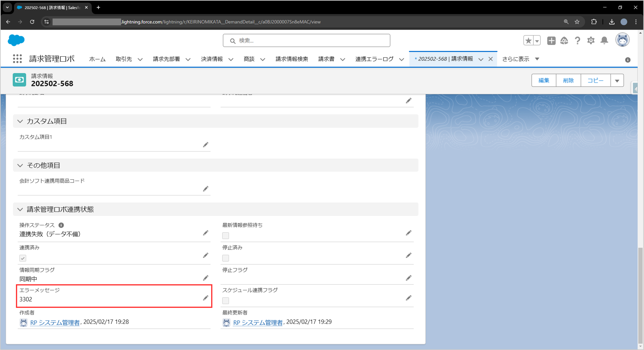Screen dimensions: 644x350
Task: Open more actions dropdown beside コピー
Action: (617, 81)
